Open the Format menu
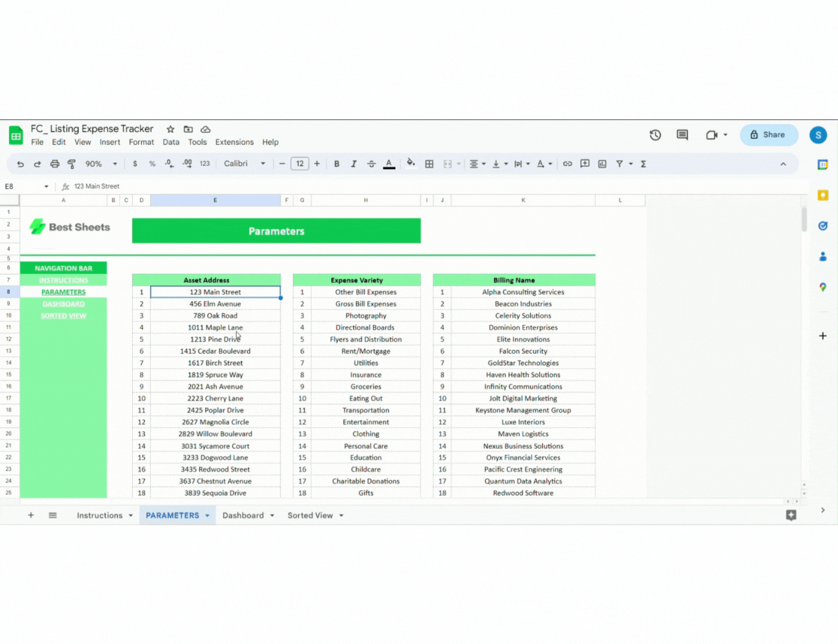 pos(141,142)
